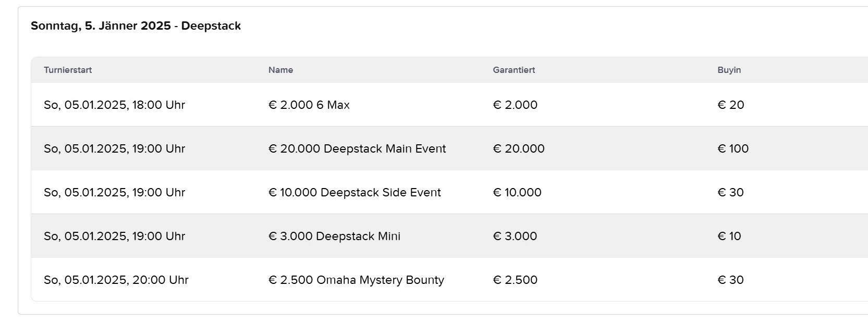
Task: Click the Omaha Mystery Bounty € 30 buy-in
Action: (731, 280)
